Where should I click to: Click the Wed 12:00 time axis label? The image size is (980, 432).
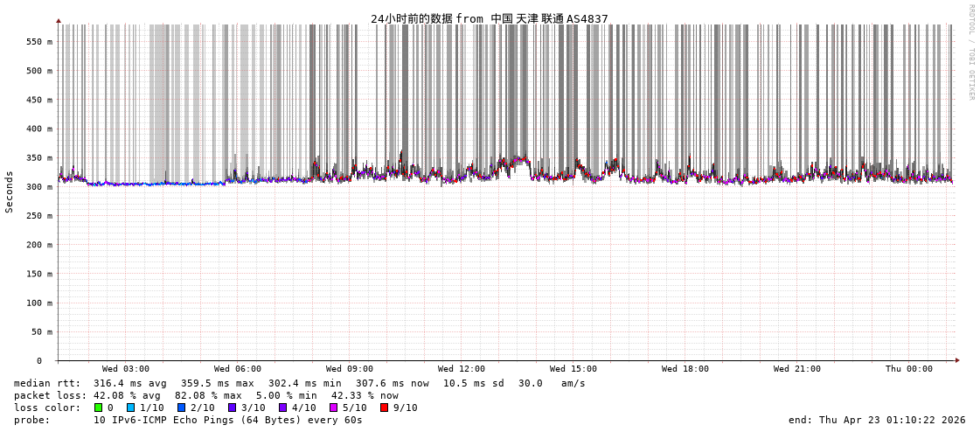click(462, 369)
